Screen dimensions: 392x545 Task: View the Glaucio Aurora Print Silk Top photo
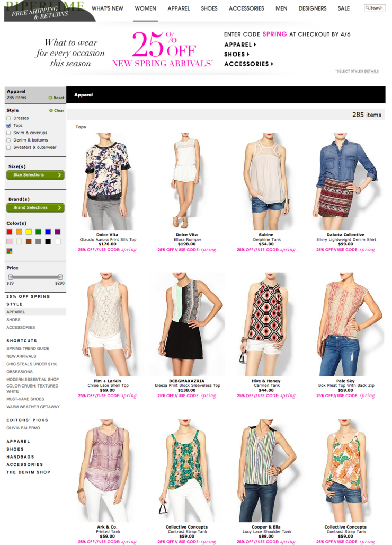tap(108, 181)
